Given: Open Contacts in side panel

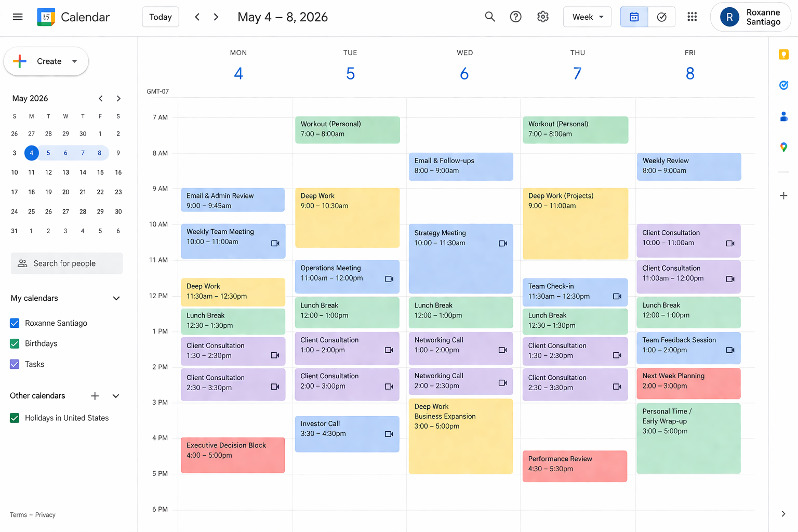Looking at the screenshot, I should tap(783, 116).
